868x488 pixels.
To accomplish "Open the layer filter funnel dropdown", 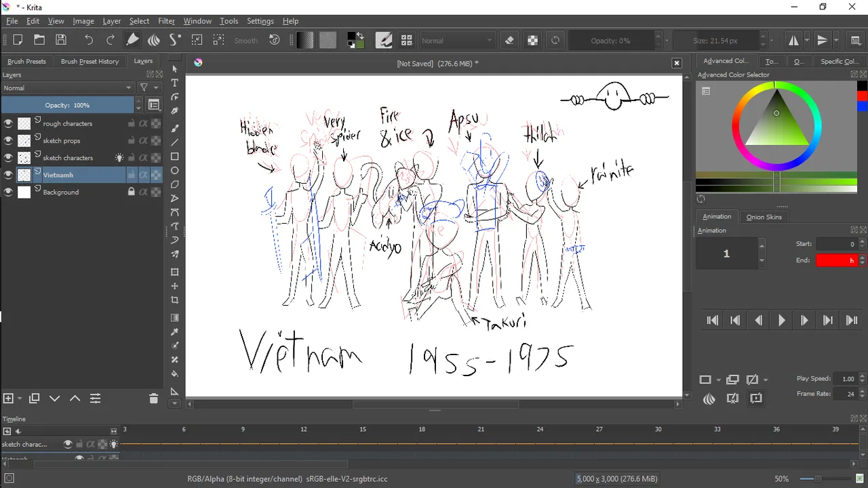I will click(149, 87).
